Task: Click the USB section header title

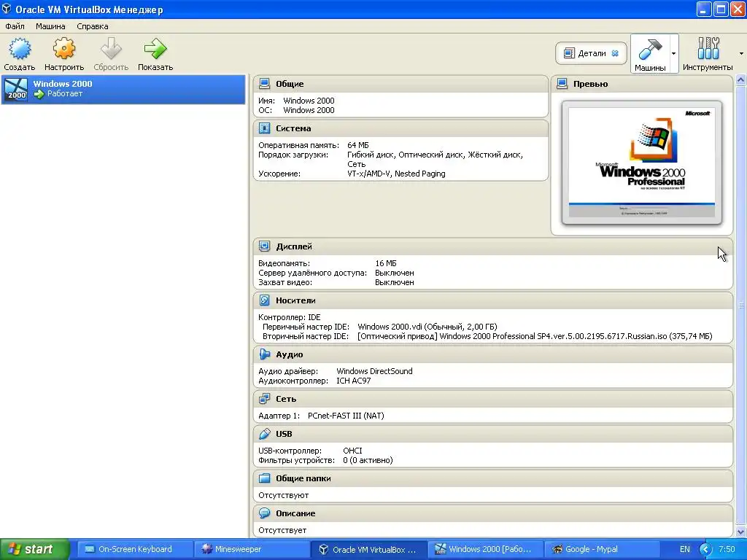Action: [x=284, y=434]
